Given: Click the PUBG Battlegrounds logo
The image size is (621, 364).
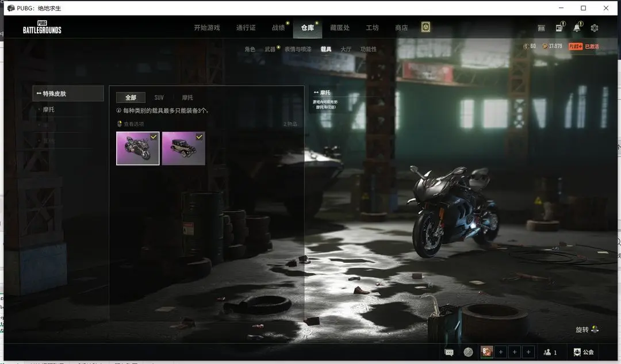Looking at the screenshot, I should [x=42, y=27].
